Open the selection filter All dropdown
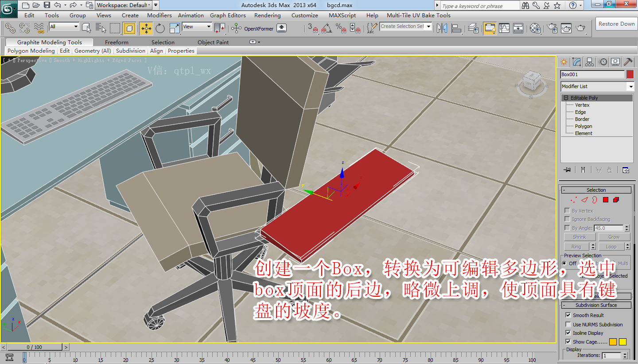The width and height of the screenshot is (638, 364). point(76,27)
